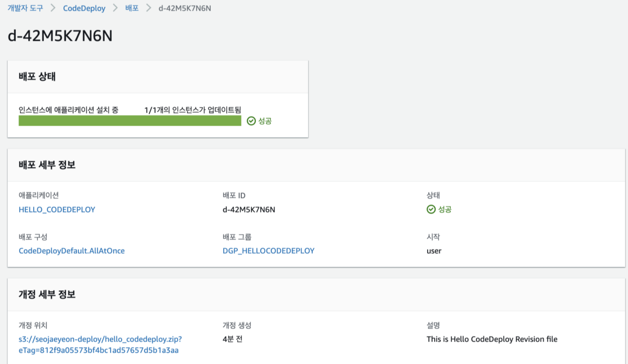Click the page heading d-42M5K7N6N
Image resolution: width=628 pixels, height=364 pixels.
point(60,35)
